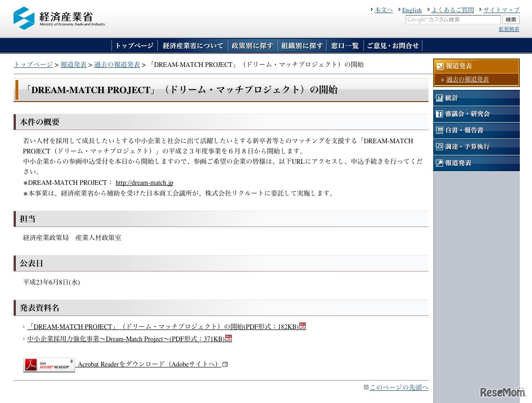Click the external-link icon after the Adobe link
Screen dimensions: 532x403
[x=225, y=364]
